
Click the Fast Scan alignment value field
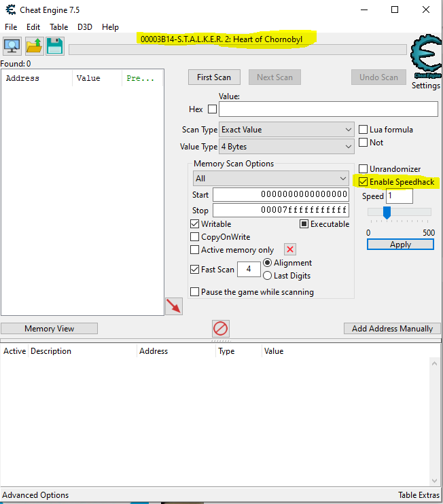[x=249, y=269]
